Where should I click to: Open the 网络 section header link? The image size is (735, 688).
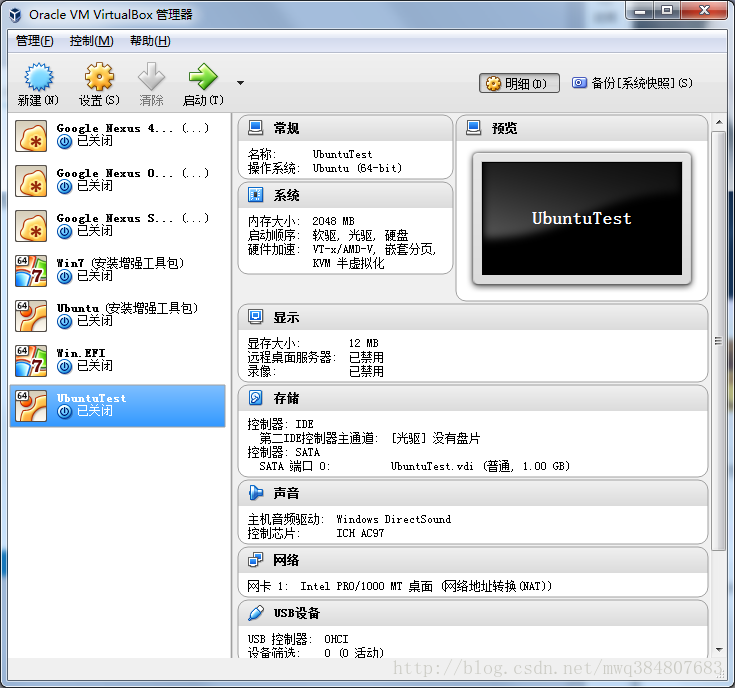pos(286,560)
